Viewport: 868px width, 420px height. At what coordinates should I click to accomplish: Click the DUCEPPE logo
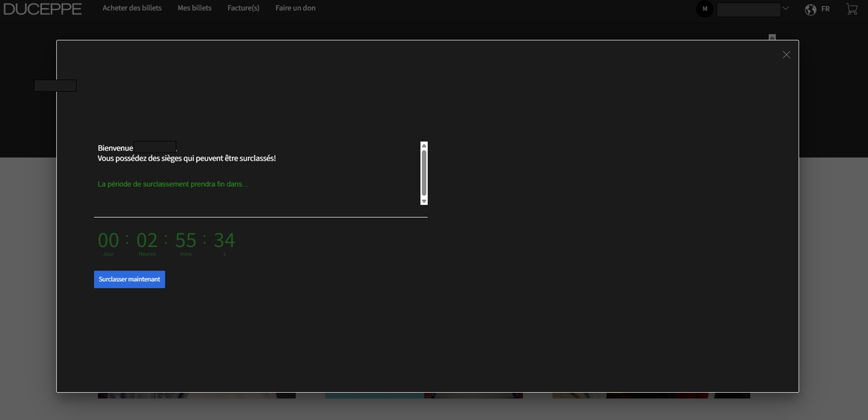click(x=42, y=9)
